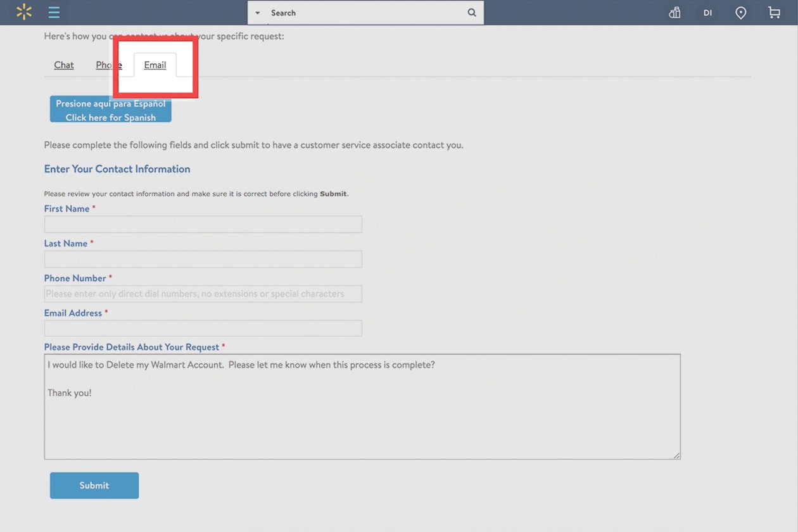Click the Spanish language button
Viewport: 798px width, 532px height.
(110, 108)
